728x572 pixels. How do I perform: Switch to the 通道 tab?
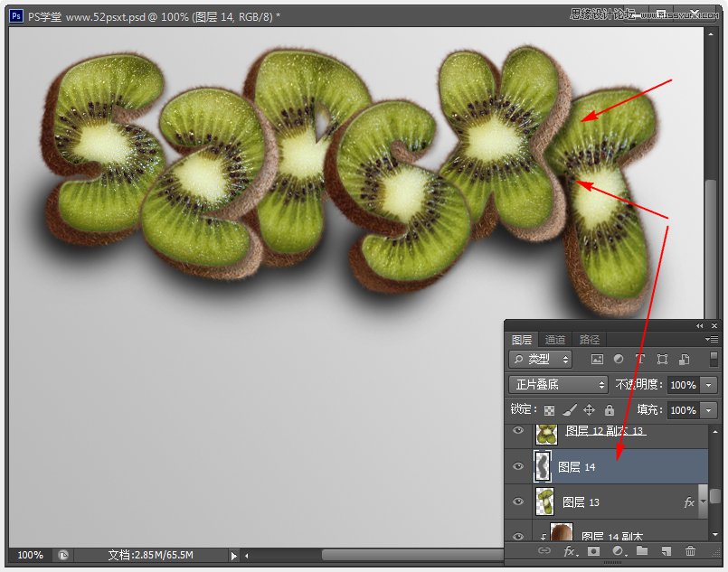(555, 340)
